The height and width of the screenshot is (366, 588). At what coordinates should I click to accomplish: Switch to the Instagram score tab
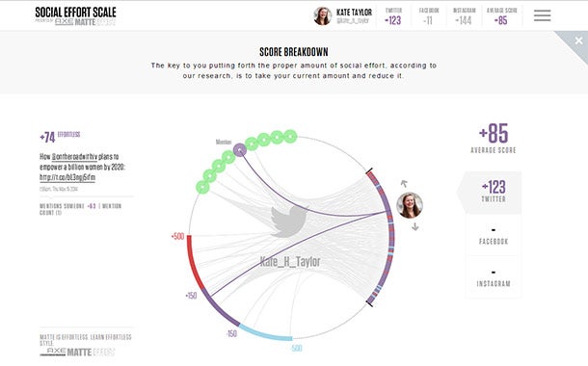[494, 277]
